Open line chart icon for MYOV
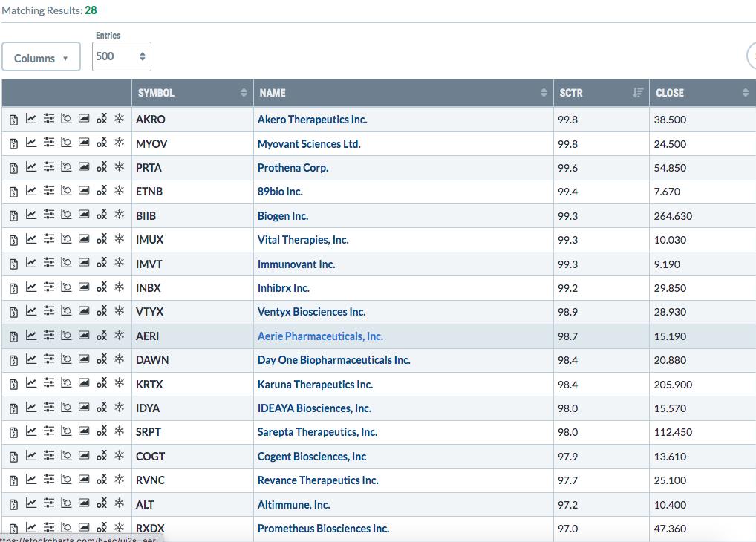The image size is (756, 542). [31, 143]
